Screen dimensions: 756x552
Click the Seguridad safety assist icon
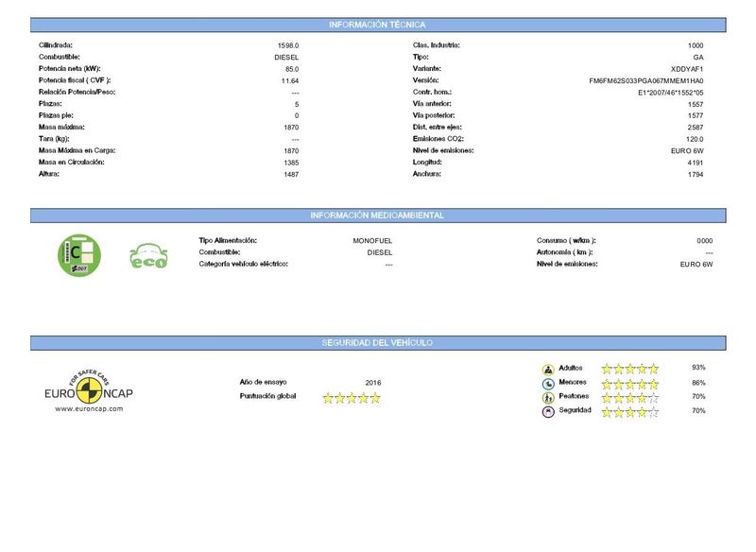point(548,412)
